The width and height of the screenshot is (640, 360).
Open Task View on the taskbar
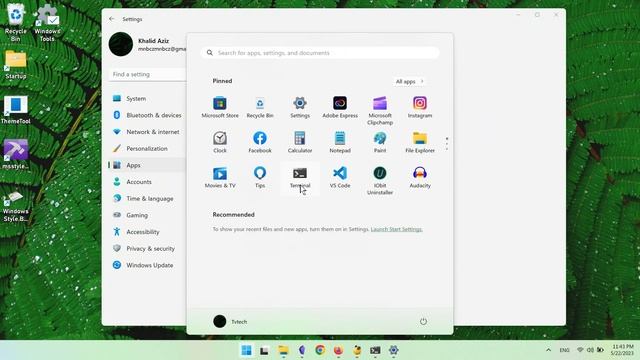coord(264,350)
